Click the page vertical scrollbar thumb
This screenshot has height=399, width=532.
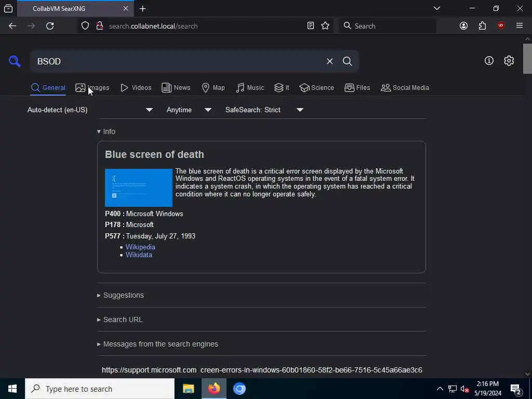coord(527,59)
